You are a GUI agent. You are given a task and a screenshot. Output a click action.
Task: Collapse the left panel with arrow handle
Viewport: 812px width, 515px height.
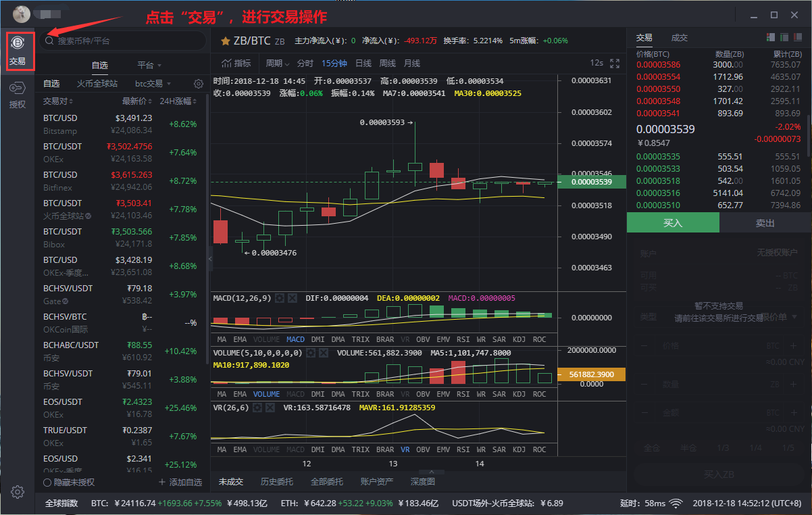pos(210,259)
